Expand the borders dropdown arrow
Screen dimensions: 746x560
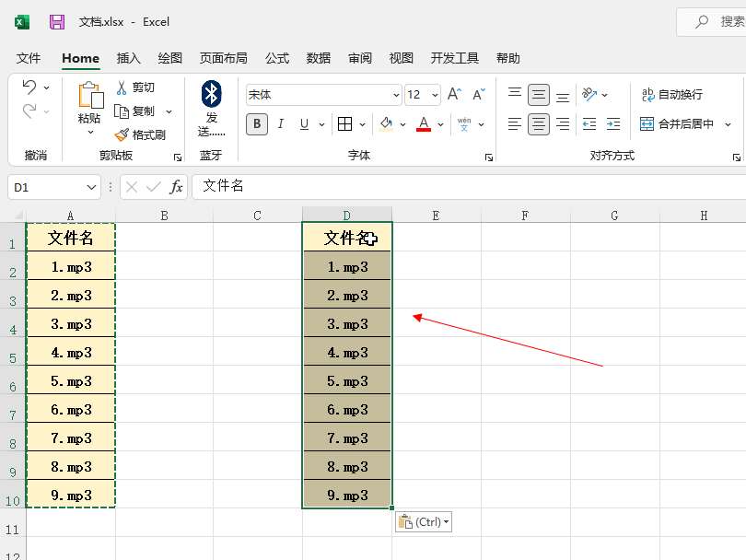(363, 124)
